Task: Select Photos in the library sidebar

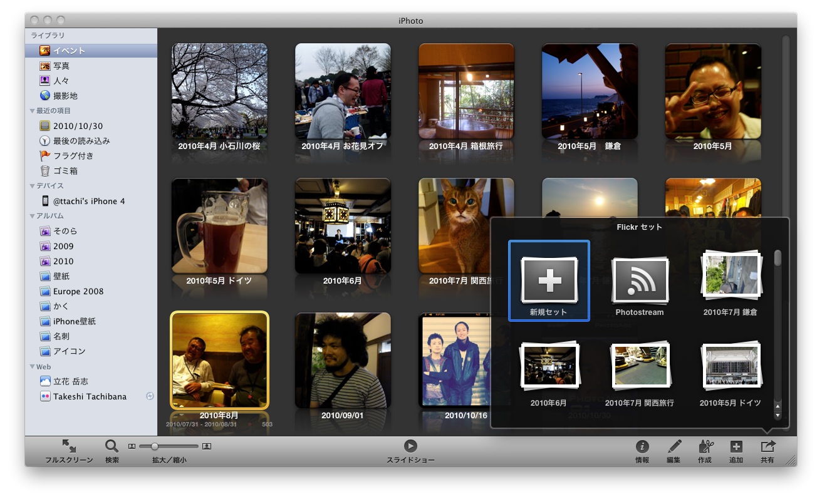Action: (61, 66)
